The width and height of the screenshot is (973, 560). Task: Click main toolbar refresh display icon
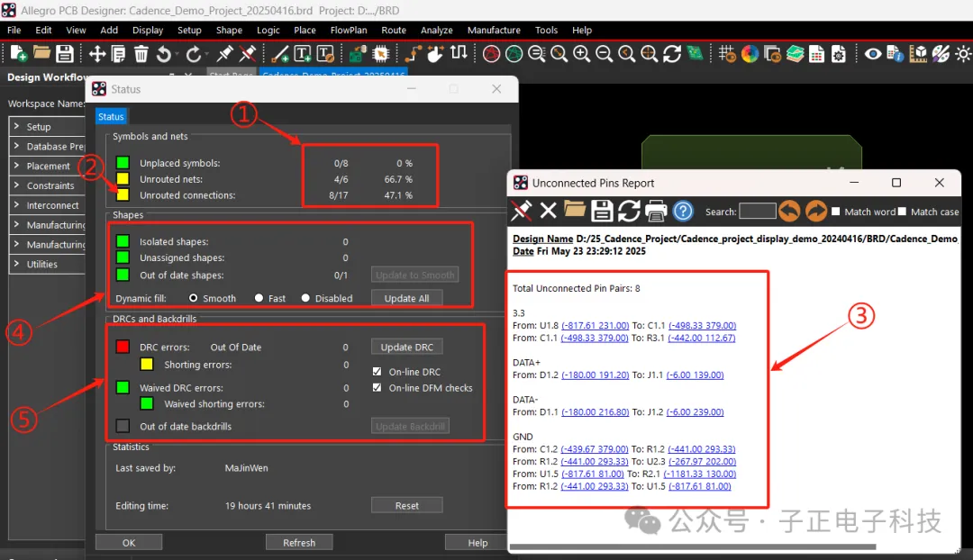(x=672, y=54)
